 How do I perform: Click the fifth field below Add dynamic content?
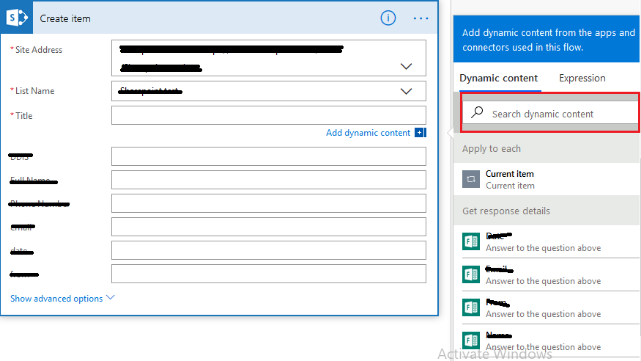click(269, 250)
